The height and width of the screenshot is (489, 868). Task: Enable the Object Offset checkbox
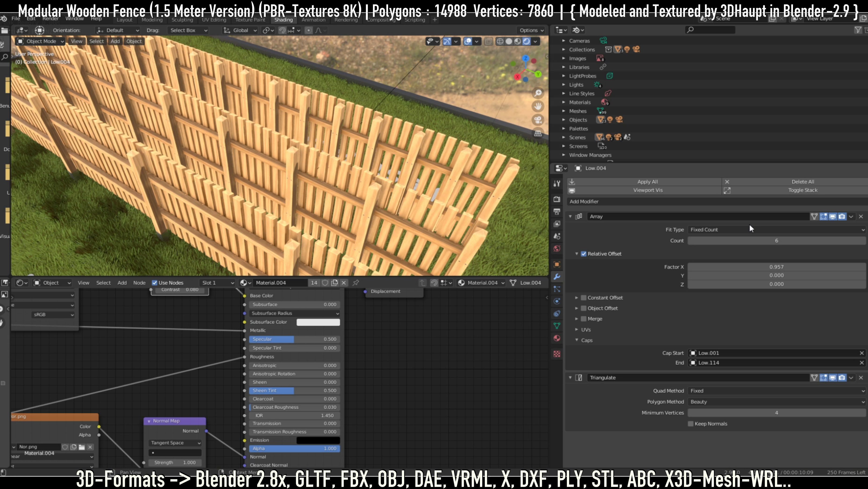coord(583,308)
